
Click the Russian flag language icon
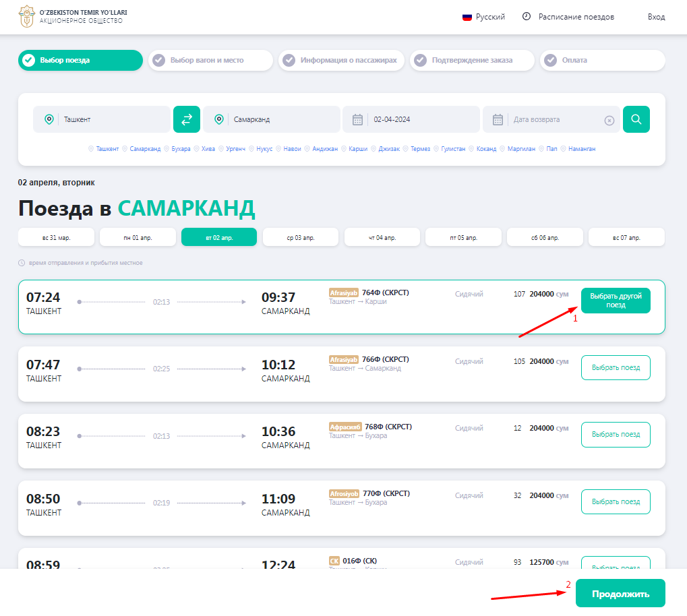coord(467,17)
